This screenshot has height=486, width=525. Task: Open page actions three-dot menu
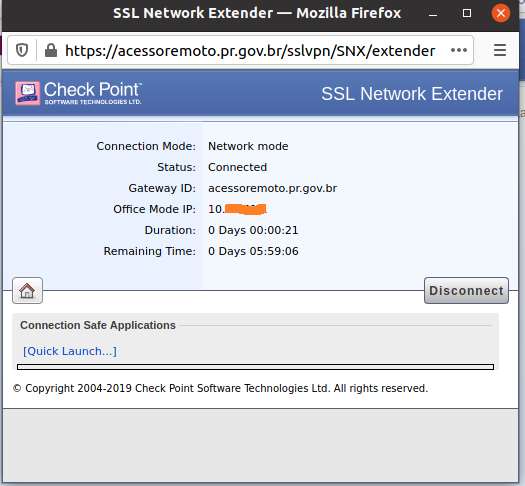459,50
